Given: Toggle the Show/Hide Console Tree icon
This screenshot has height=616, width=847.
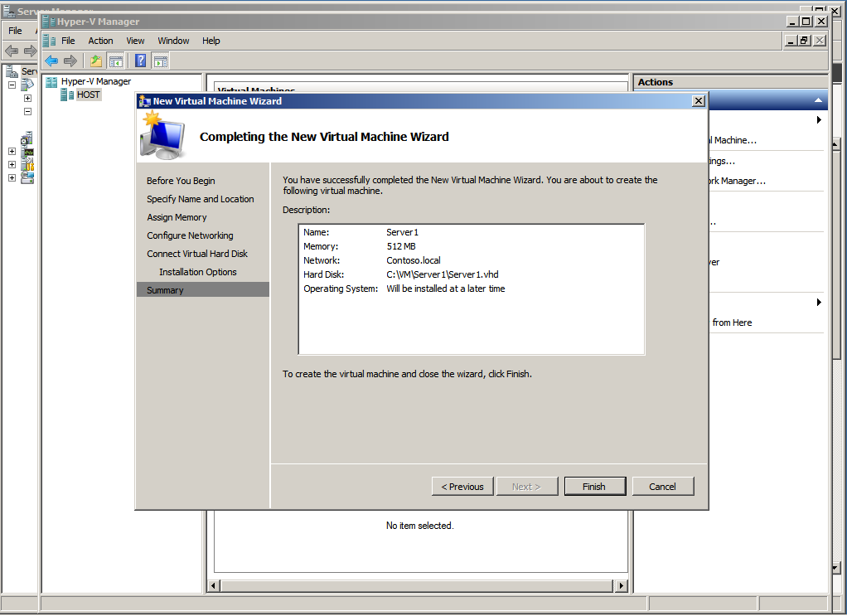Looking at the screenshot, I should [115, 61].
